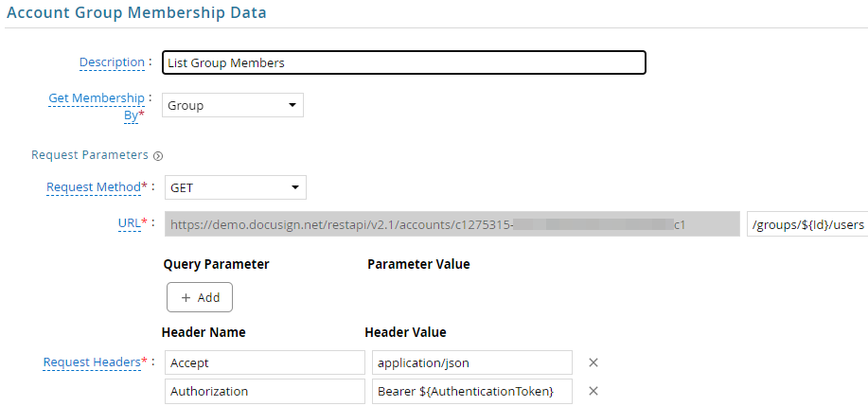Edit the application/json header value field
Image resolution: width=868 pixels, height=406 pixels.
click(472, 362)
